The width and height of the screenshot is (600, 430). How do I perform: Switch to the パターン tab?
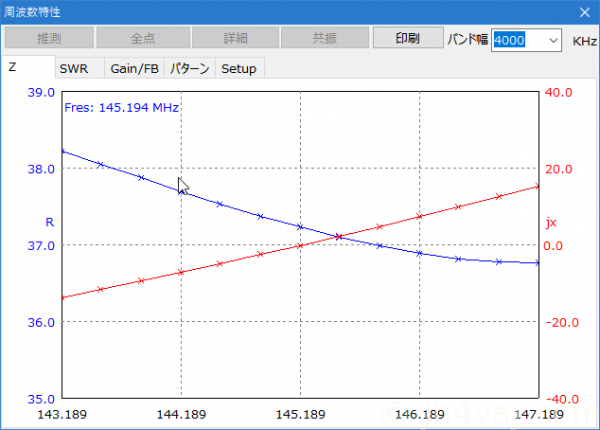click(189, 68)
